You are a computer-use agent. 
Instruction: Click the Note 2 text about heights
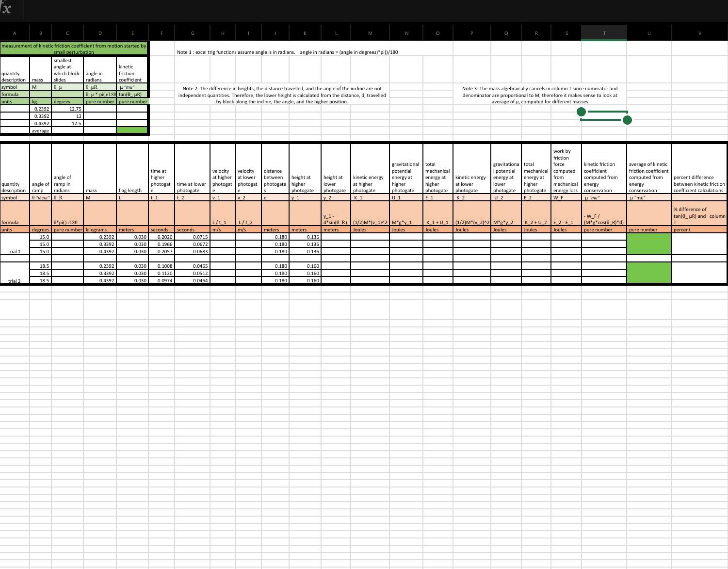pyautogui.click(x=282, y=95)
